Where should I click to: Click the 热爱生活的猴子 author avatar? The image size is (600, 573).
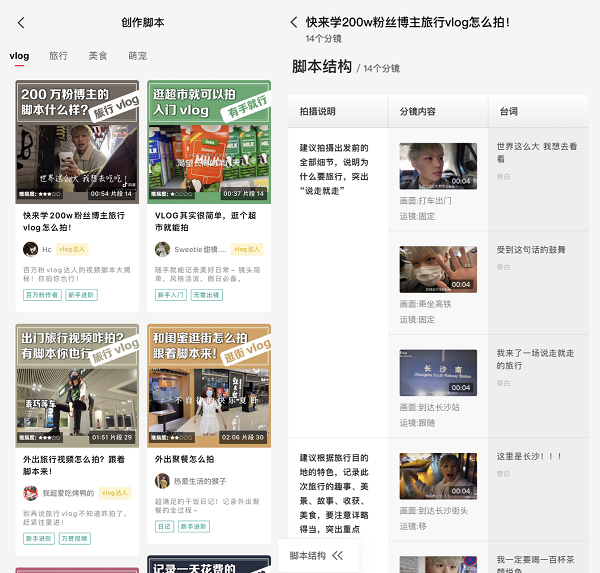tap(162, 481)
